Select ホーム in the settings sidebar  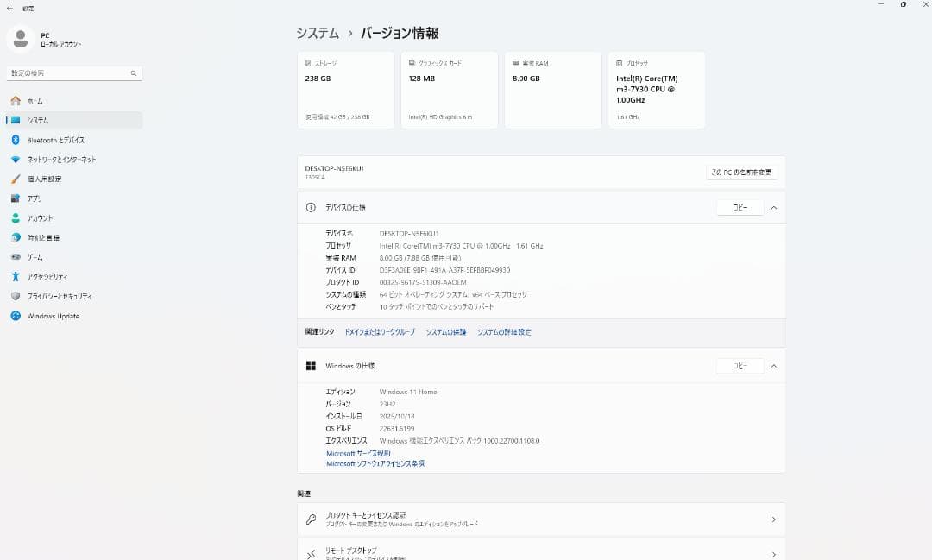(x=73, y=100)
